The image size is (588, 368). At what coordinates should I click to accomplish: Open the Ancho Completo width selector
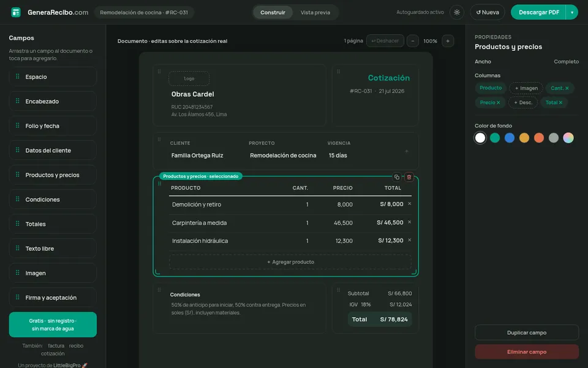[566, 61]
